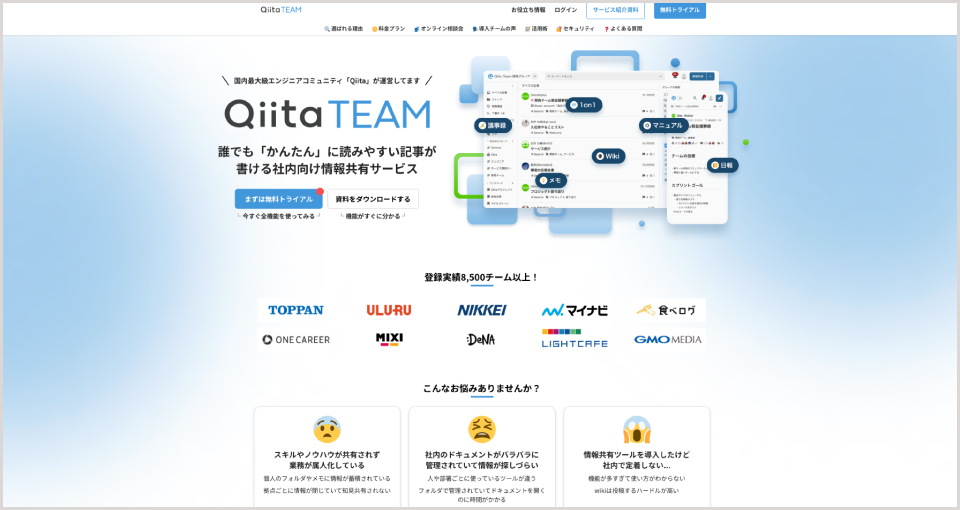Click the LIGHTCAFE logo
Image resolution: width=960 pixels, height=510 pixels.
coord(574,339)
